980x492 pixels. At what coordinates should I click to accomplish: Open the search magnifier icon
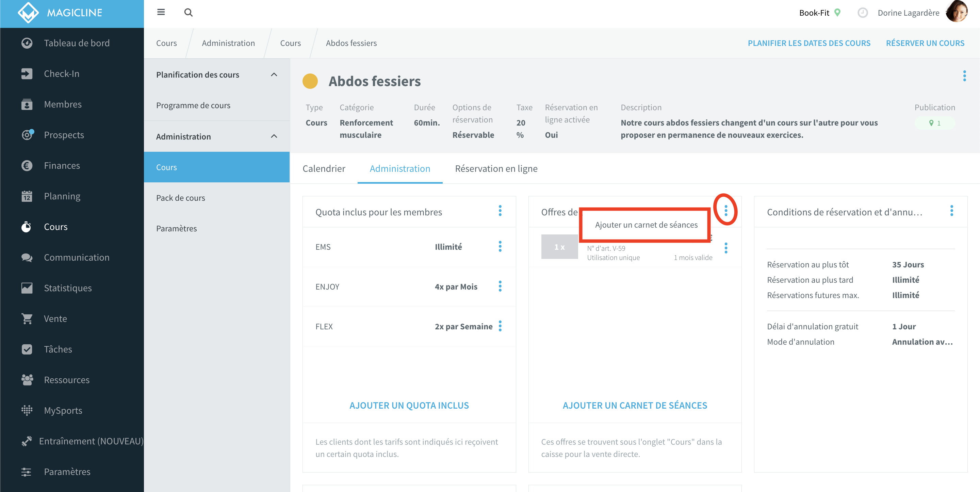click(x=188, y=13)
